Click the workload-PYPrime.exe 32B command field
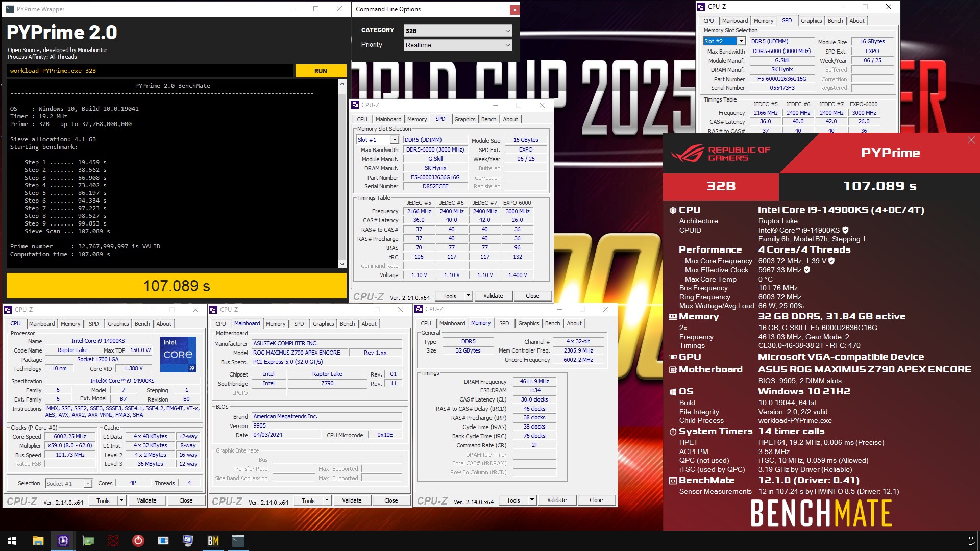Viewport: 980px width, 551px height. click(x=150, y=71)
